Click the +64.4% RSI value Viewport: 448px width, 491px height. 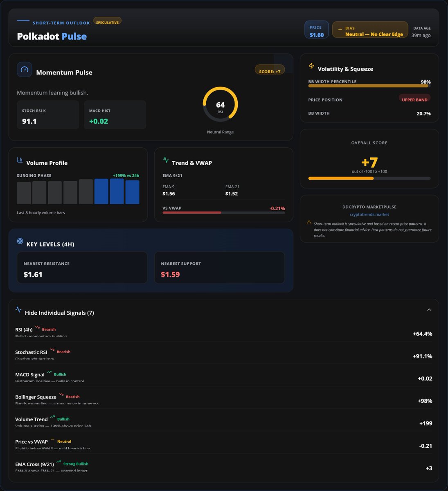click(x=422, y=334)
